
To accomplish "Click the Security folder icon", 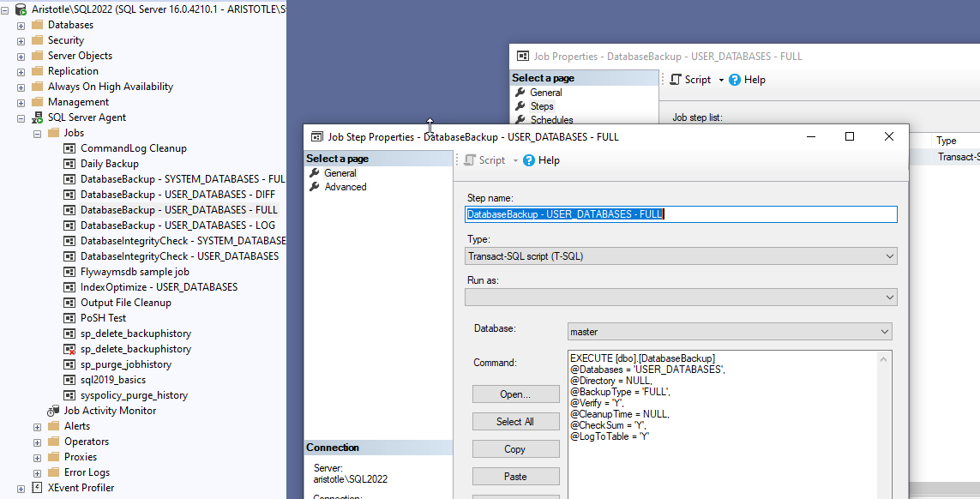I will [x=38, y=40].
